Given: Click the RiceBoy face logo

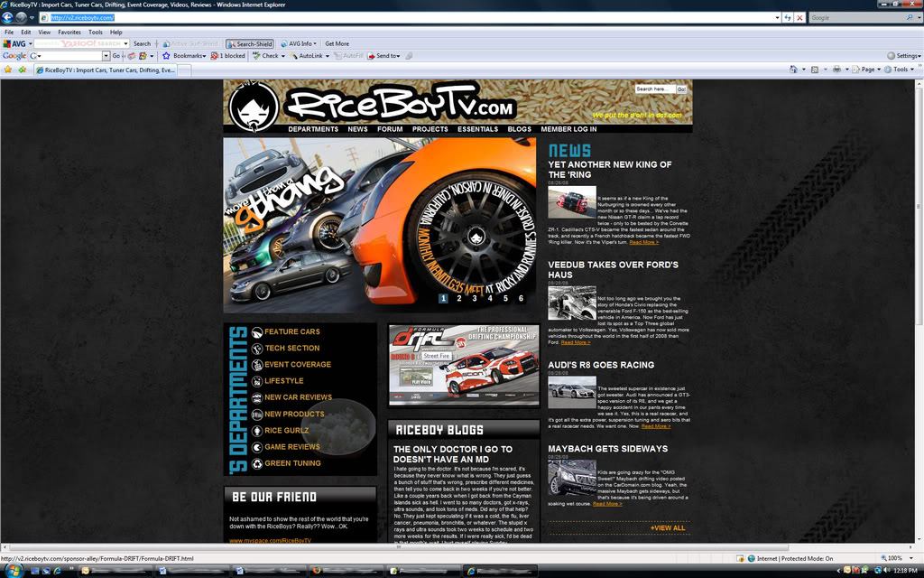Looking at the screenshot, I should [254, 107].
